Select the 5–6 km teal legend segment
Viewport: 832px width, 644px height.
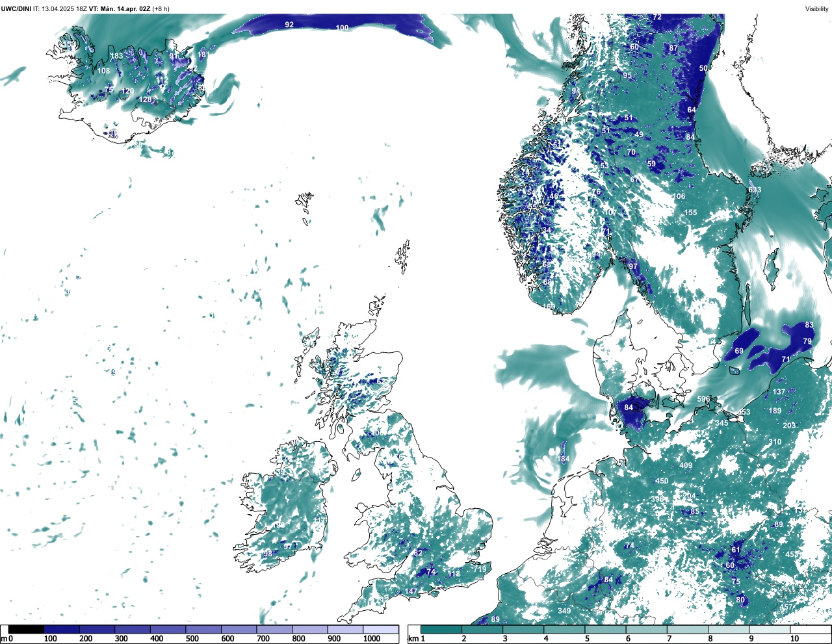point(606,629)
